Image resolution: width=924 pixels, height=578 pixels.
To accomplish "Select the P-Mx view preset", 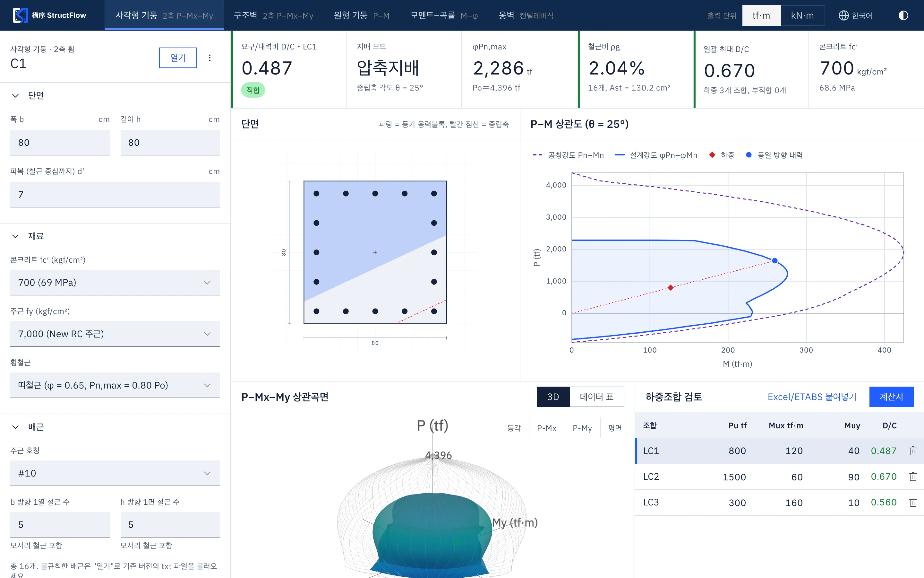I will click(546, 428).
